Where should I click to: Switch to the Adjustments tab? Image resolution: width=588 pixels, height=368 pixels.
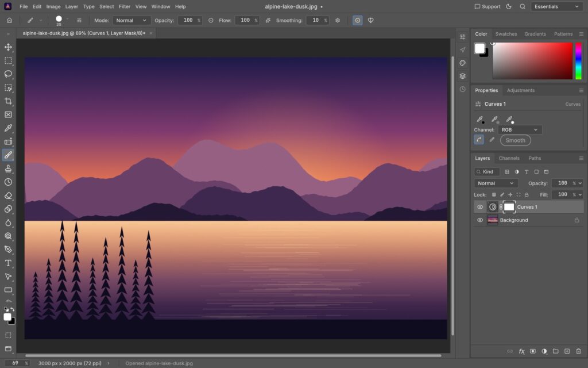[520, 90]
